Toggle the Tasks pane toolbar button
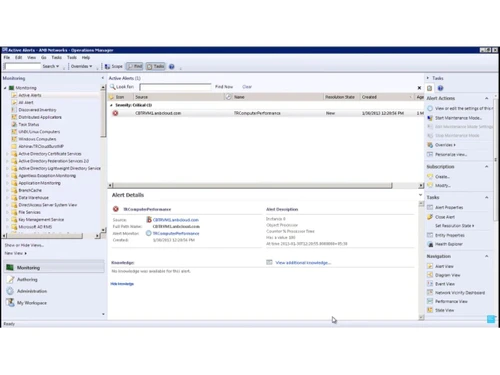This screenshot has width=500, height=375. tap(155, 66)
